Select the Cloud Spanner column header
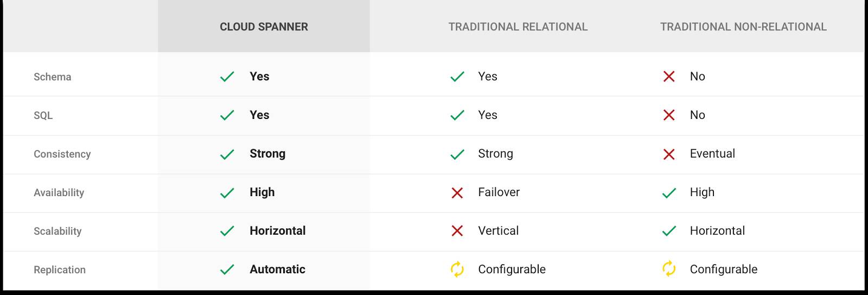 click(264, 27)
